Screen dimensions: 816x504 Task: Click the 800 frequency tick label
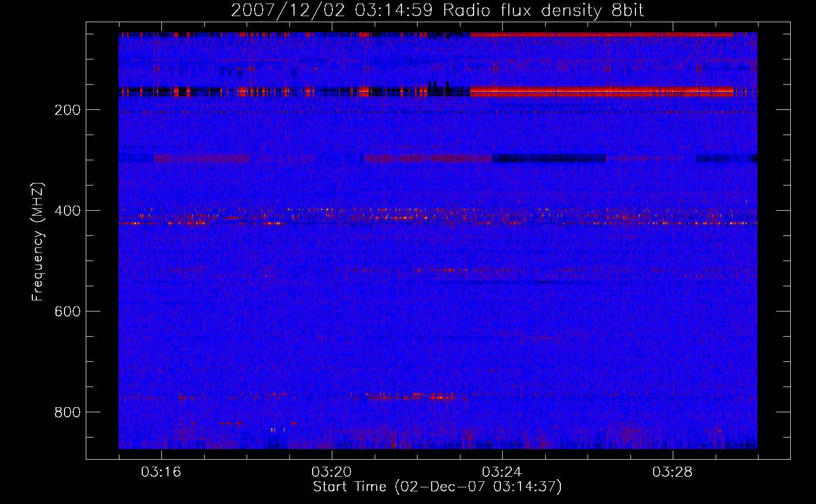pos(68,412)
